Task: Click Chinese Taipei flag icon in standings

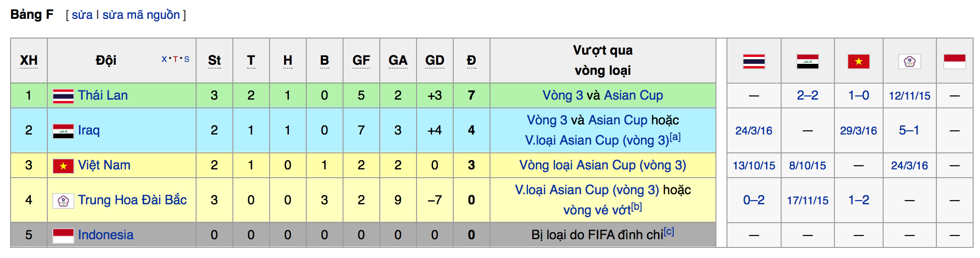Action: [63, 201]
